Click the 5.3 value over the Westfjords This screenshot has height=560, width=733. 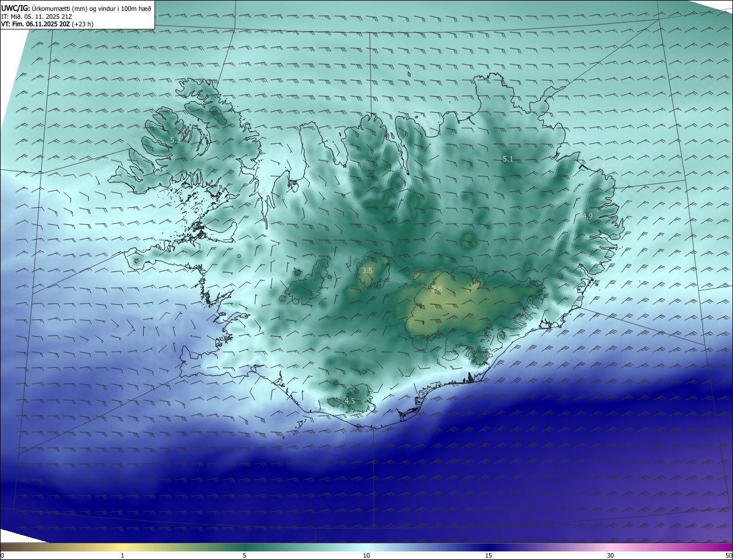click(176, 140)
